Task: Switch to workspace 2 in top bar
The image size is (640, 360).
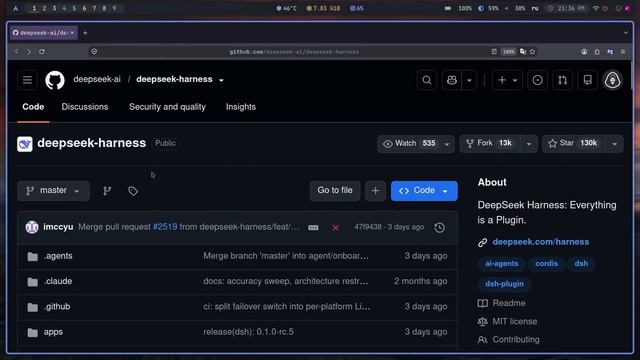Action: pyautogui.click(x=44, y=8)
